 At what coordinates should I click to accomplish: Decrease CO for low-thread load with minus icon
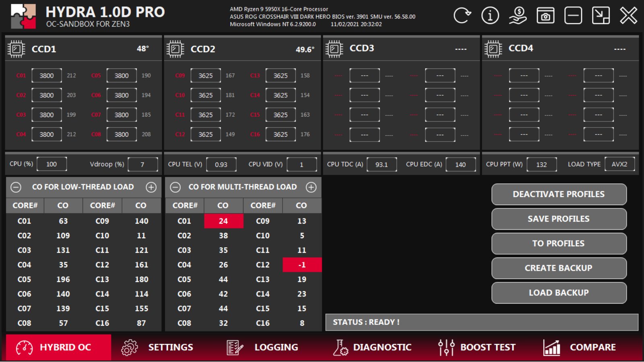click(16, 187)
